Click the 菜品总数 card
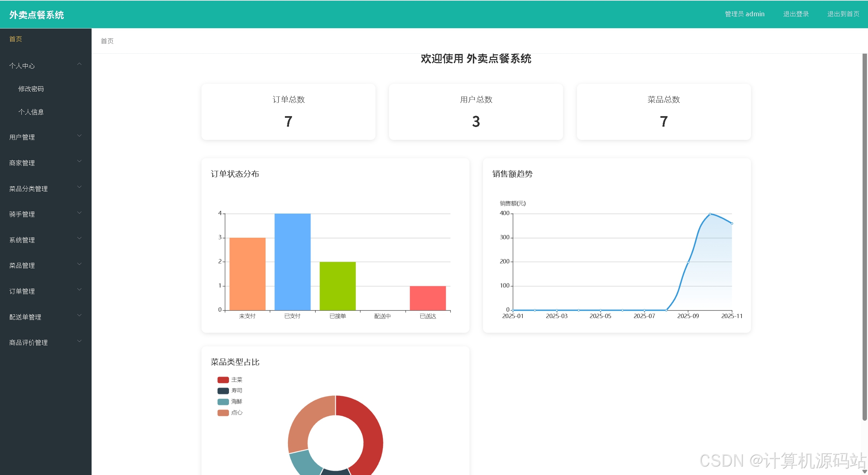This screenshot has height=475, width=868. coord(663,112)
